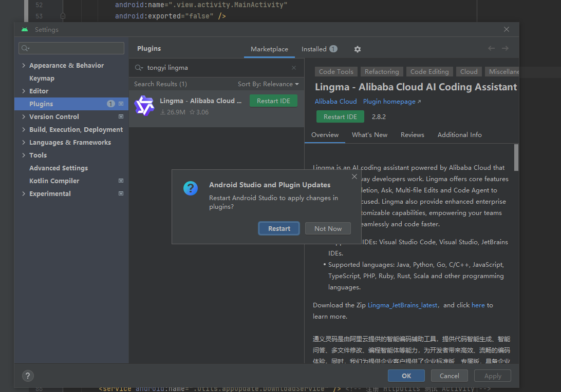
Task: Expand Version Control settings section
Action: click(24, 117)
